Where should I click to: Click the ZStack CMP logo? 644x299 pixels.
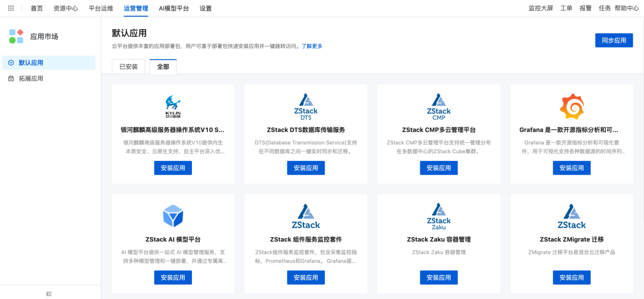(439, 107)
